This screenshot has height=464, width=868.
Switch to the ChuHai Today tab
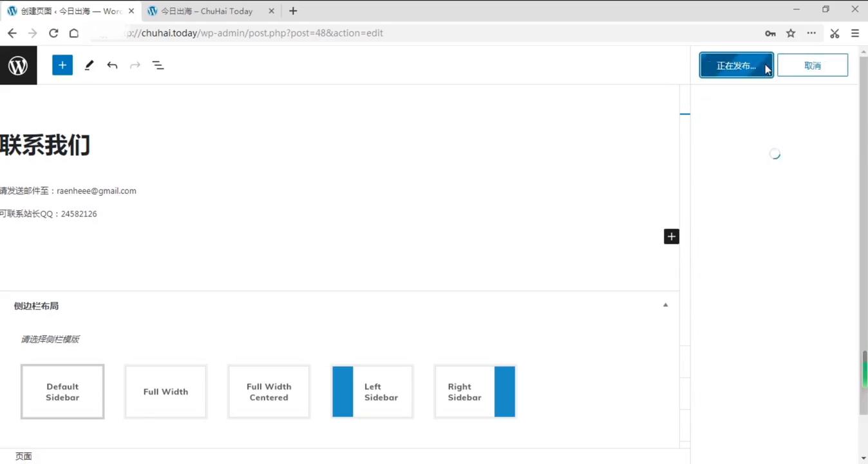207,11
